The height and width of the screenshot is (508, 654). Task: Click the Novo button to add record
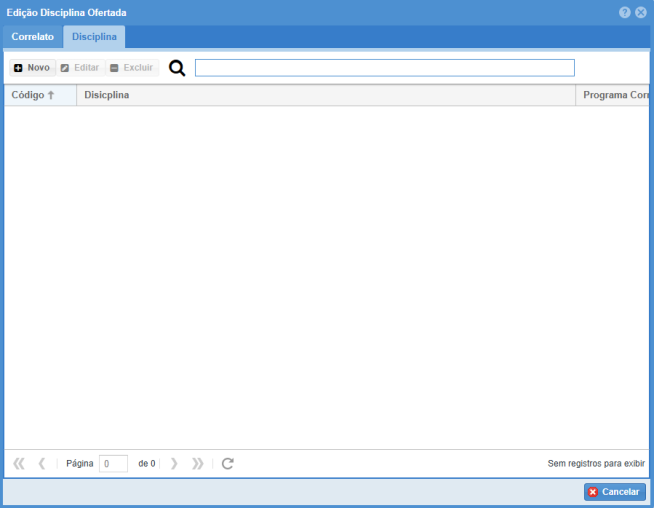(32, 68)
